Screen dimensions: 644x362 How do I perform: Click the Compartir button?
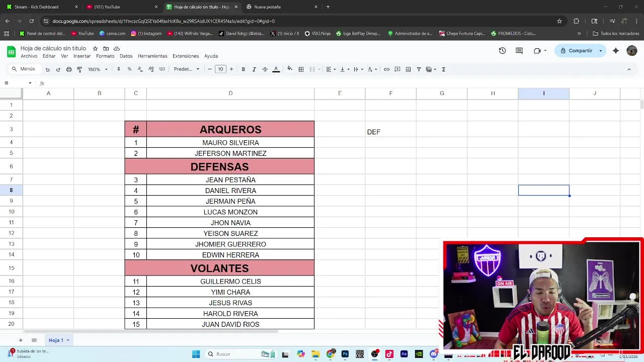click(x=576, y=51)
